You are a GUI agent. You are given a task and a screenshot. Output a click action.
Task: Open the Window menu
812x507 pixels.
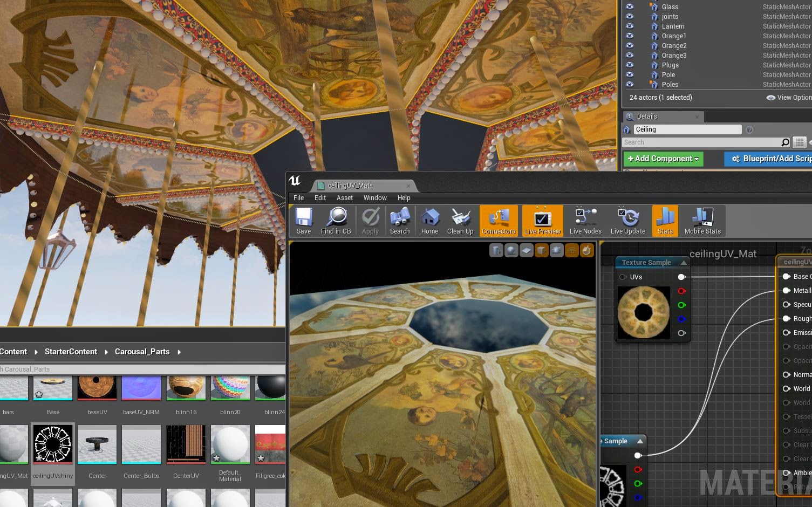click(x=375, y=198)
